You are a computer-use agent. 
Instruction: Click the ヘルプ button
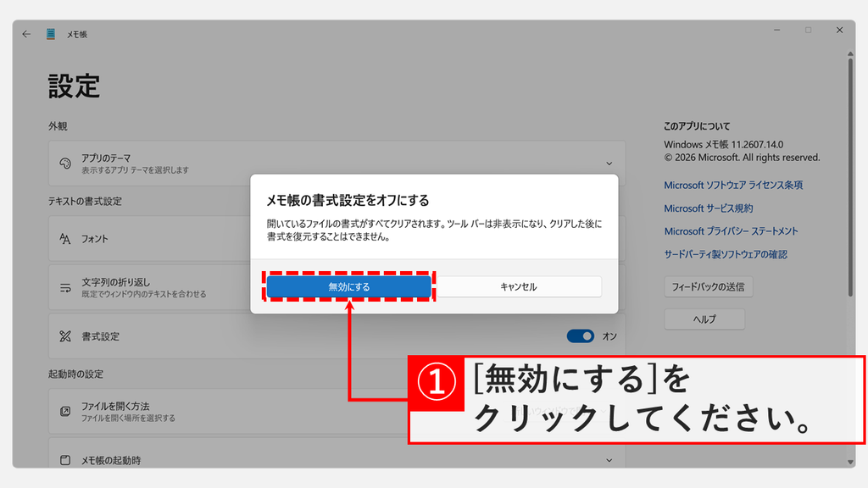(x=704, y=319)
